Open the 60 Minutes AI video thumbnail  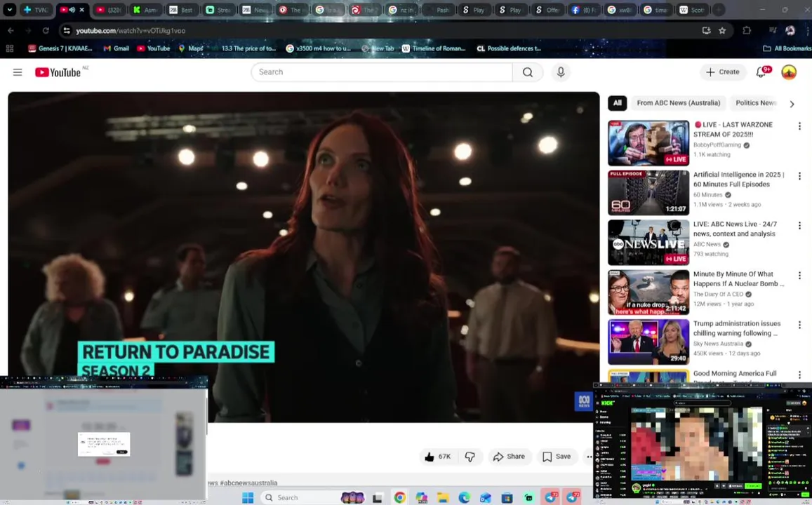pyautogui.click(x=648, y=192)
